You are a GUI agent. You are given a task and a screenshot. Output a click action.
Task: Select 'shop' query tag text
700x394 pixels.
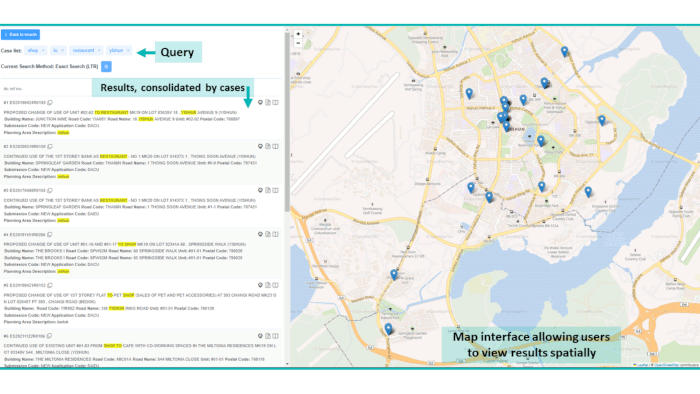click(33, 50)
